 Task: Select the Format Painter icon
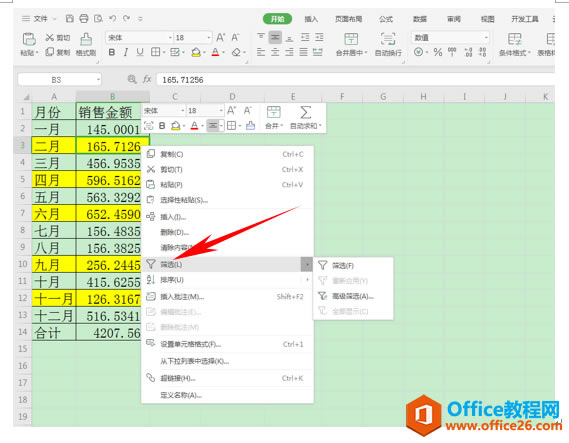pos(86,39)
